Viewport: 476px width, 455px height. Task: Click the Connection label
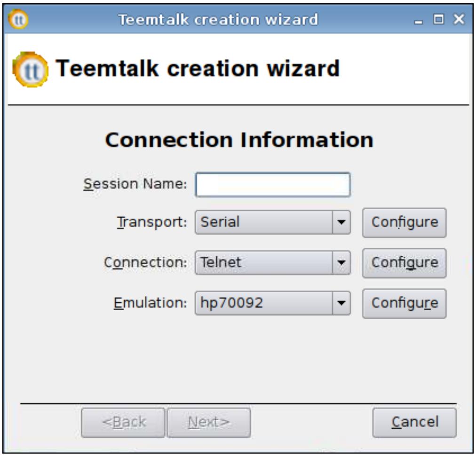point(145,262)
